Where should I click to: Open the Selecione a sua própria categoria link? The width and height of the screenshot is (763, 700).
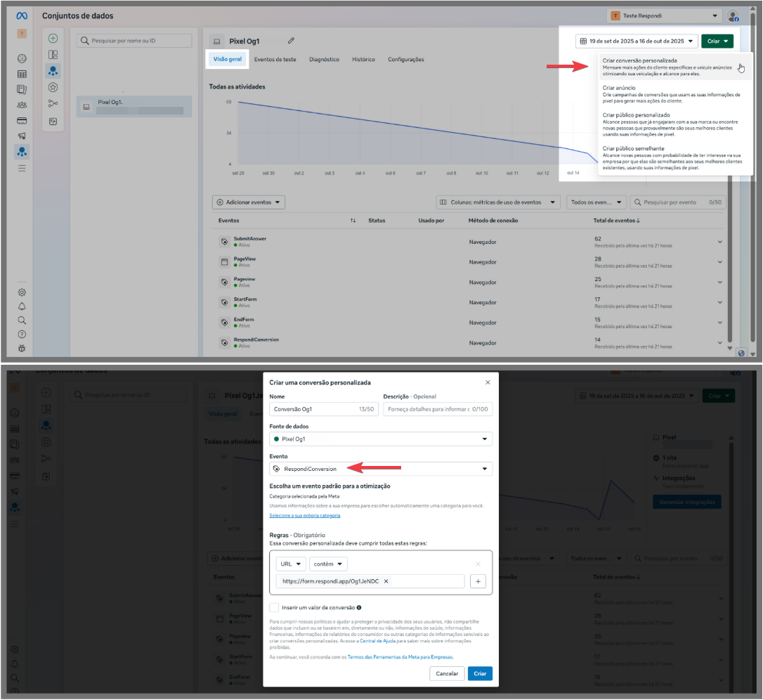[305, 515]
